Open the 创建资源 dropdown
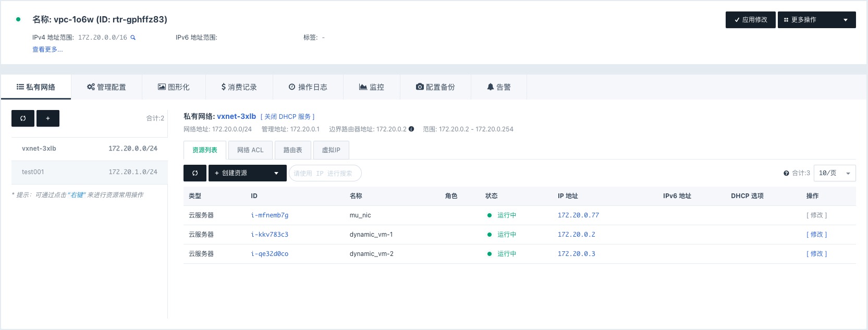The width and height of the screenshot is (868, 330). click(247, 173)
